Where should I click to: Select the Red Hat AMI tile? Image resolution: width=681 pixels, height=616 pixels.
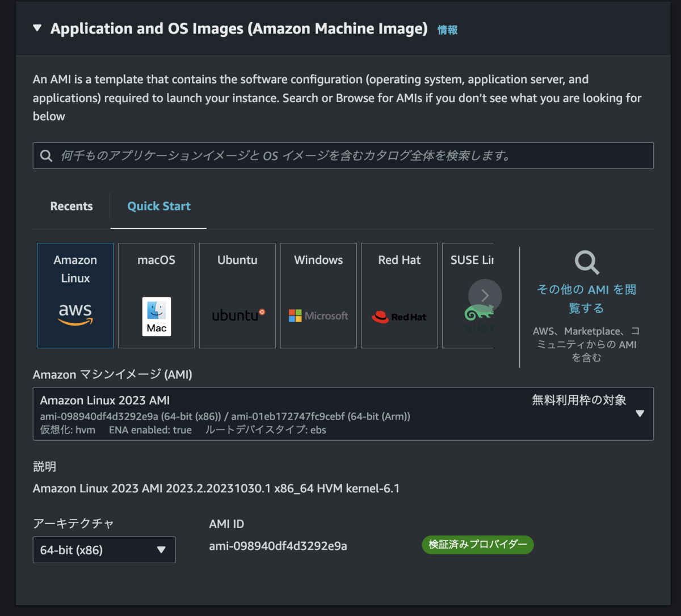400,296
